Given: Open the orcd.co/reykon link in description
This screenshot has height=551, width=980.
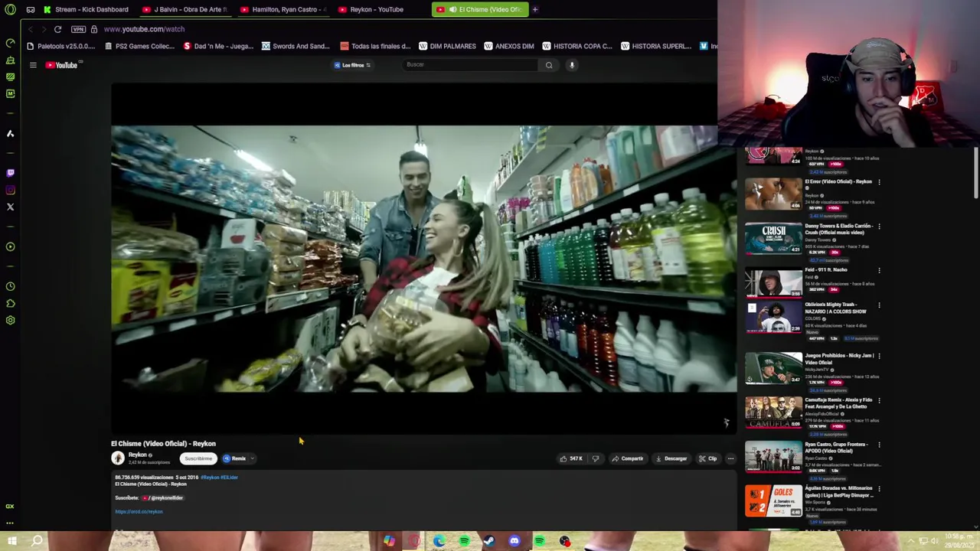Looking at the screenshot, I should click(139, 511).
